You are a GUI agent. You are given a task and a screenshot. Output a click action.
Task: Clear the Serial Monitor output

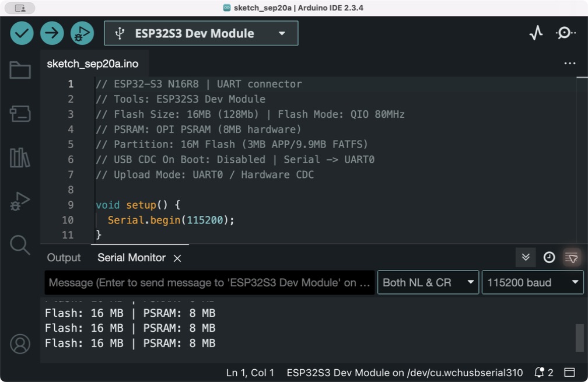[x=572, y=257]
